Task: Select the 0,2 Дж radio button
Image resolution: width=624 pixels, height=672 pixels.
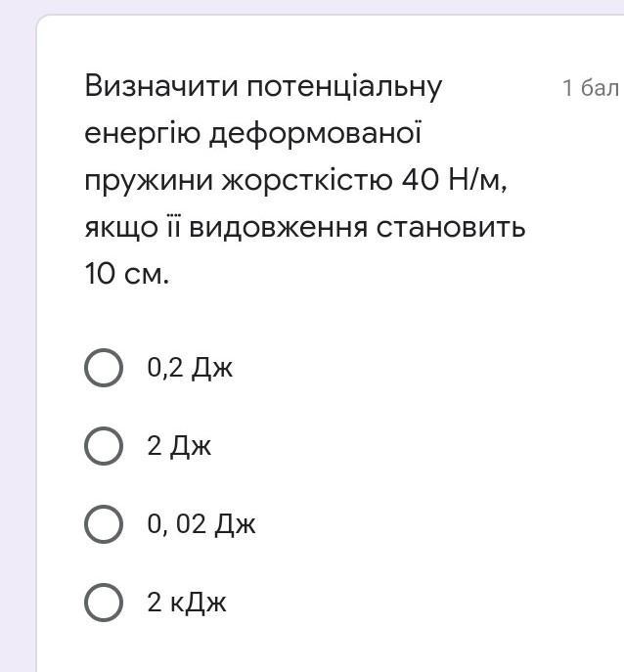Action: (x=104, y=368)
